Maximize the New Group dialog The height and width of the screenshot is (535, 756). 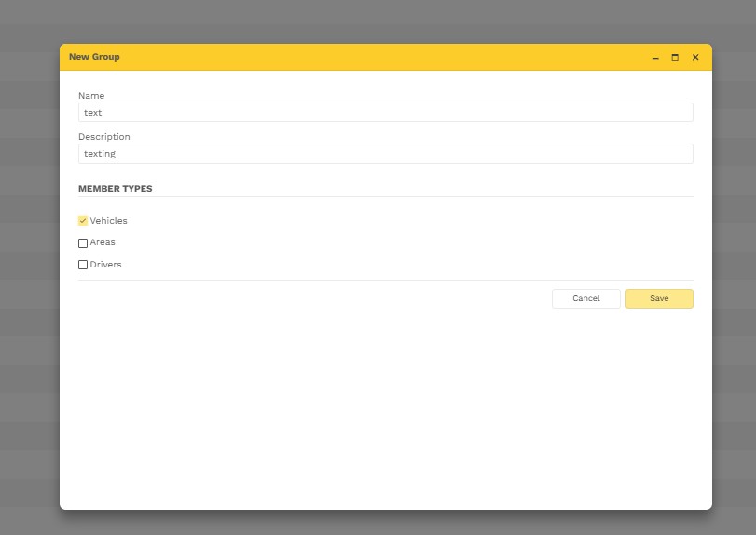675,58
